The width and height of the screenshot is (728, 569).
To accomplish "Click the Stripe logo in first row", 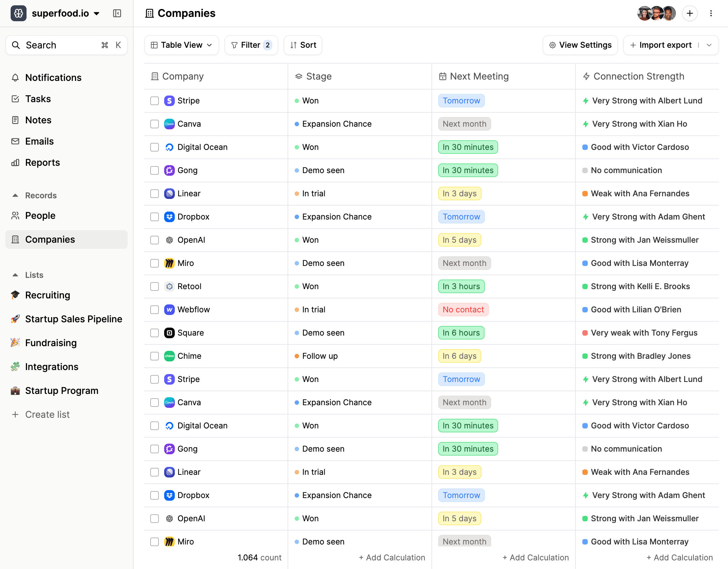I will click(x=169, y=101).
